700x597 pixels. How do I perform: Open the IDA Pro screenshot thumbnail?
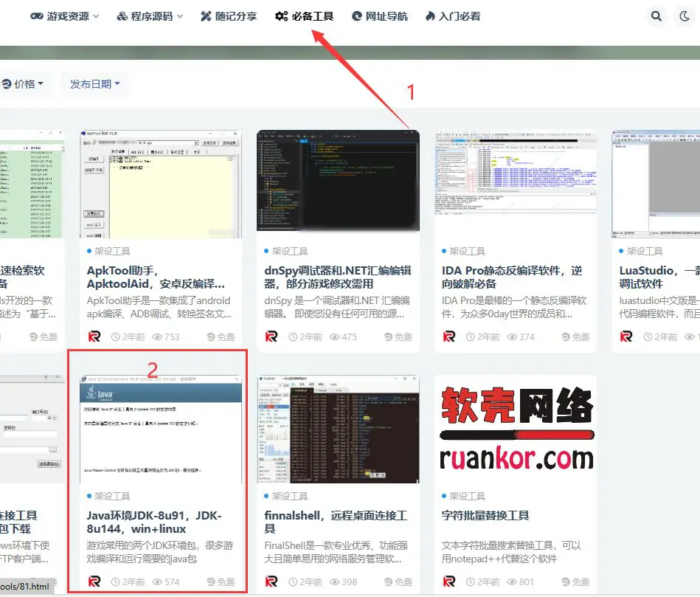(x=516, y=173)
